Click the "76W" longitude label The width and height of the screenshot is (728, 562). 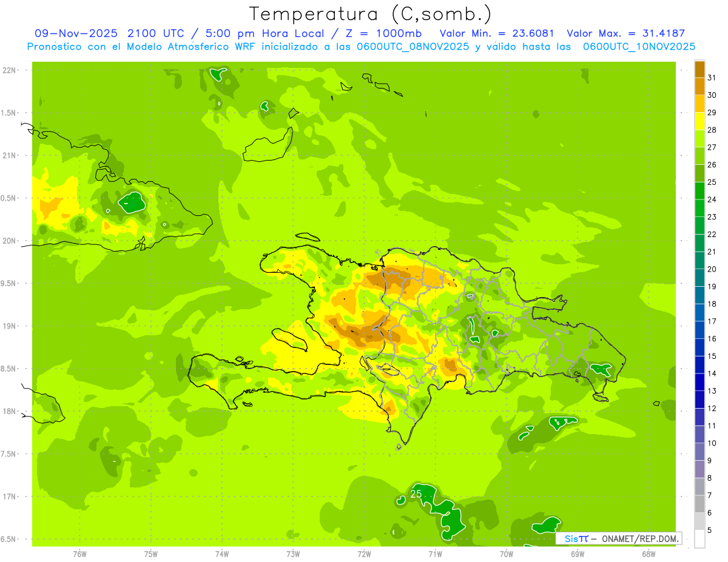[x=79, y=554]
